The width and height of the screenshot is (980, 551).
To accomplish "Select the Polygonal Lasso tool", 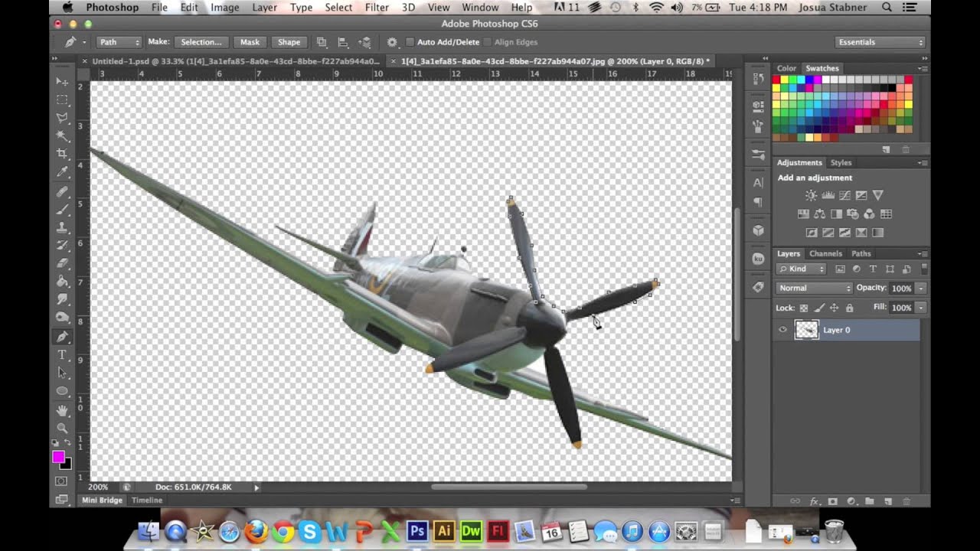I will click(x=62, y=118).
